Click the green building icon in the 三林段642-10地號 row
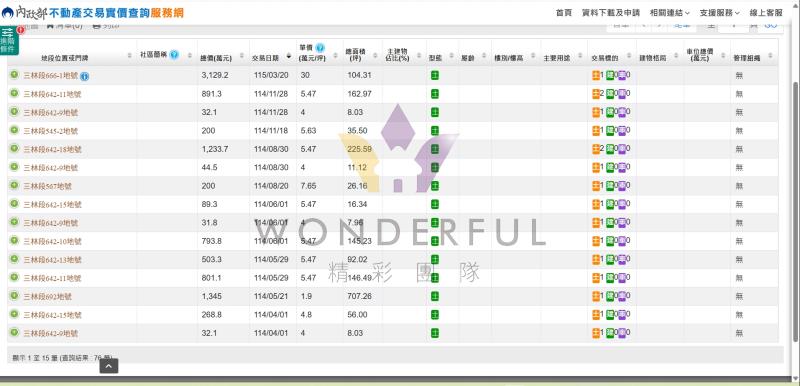 610,241
